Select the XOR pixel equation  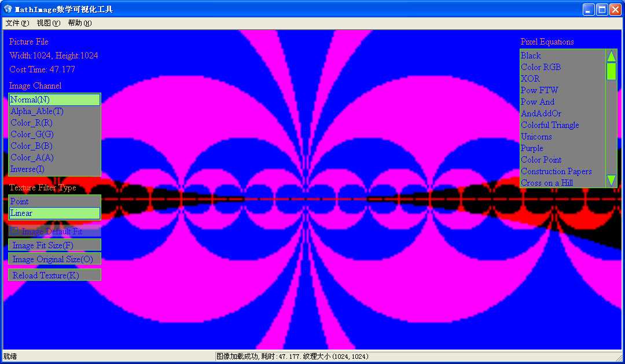(x=562, y=79)
